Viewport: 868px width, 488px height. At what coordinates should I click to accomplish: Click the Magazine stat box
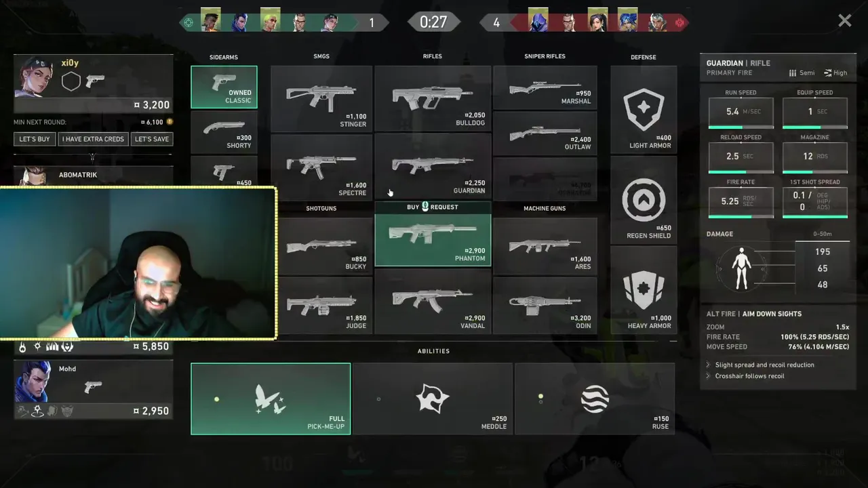coord(814,158)
